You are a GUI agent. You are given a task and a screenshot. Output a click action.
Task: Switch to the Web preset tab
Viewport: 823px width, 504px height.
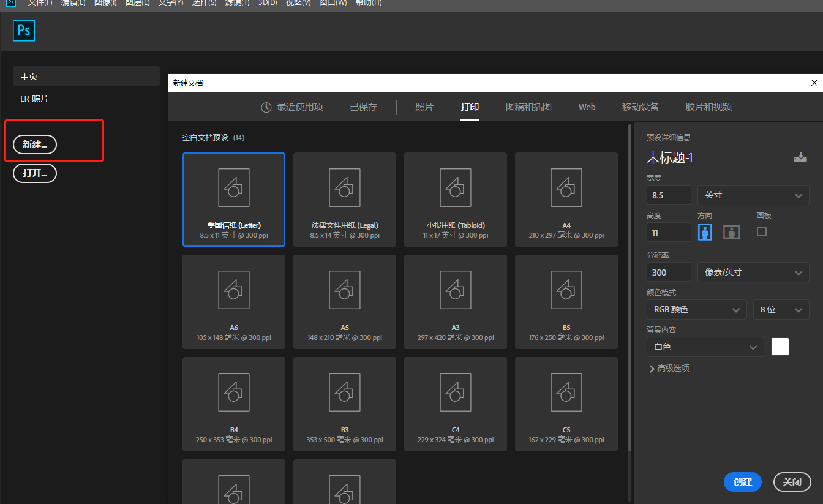click(587, 107)
